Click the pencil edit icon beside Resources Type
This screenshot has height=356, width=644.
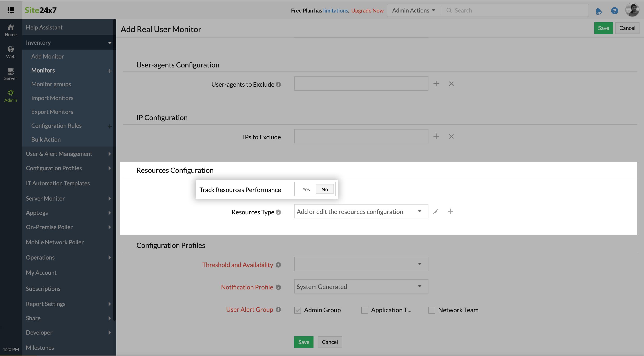[436, 212]
